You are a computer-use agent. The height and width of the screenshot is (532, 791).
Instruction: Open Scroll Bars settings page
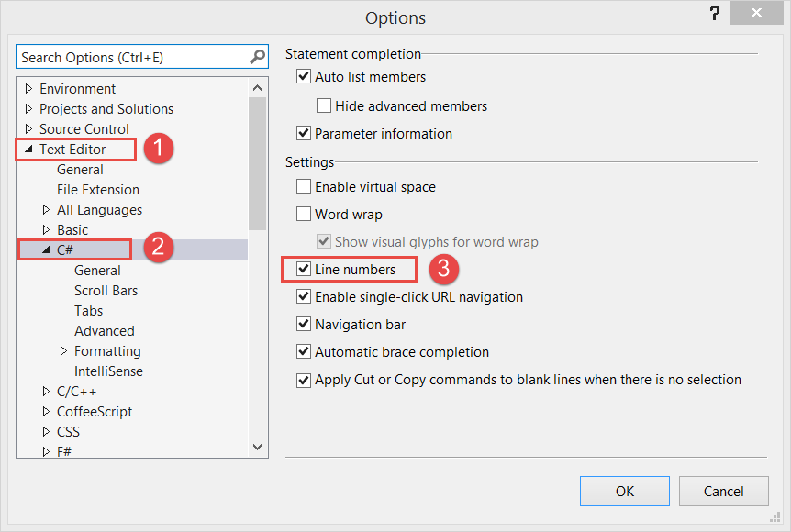[106, 291]
